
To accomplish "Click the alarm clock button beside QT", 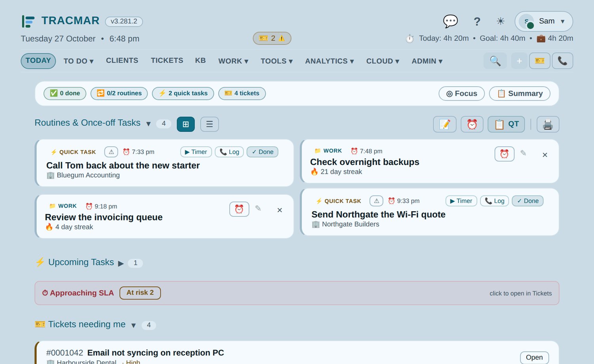I will click(x=472, y=124).
